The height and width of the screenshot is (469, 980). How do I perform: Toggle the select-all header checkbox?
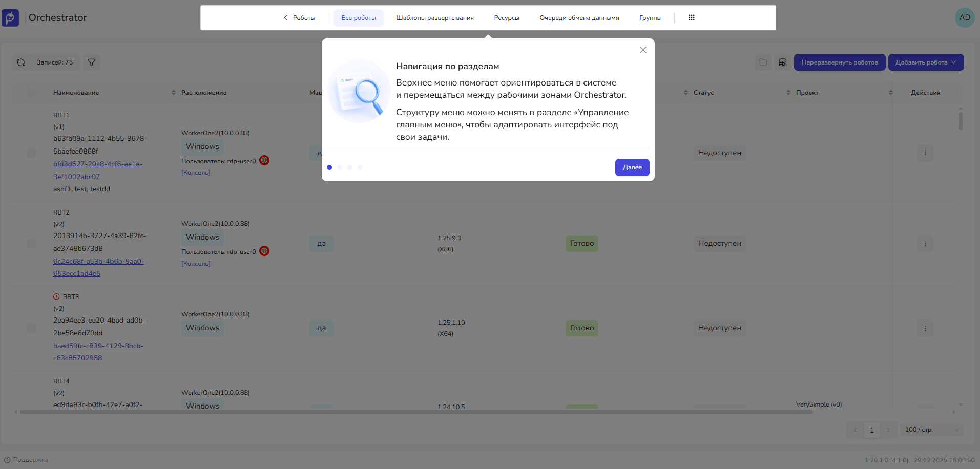(x=32, y=93)
